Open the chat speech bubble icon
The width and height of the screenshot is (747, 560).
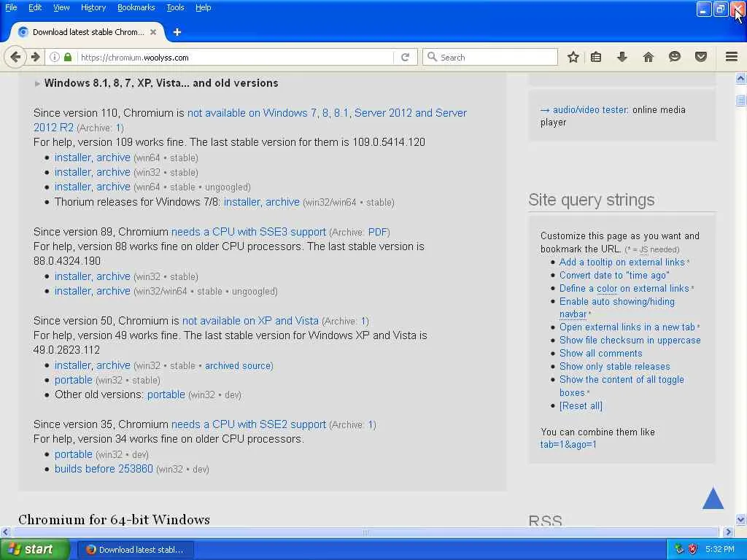(675, 57)
